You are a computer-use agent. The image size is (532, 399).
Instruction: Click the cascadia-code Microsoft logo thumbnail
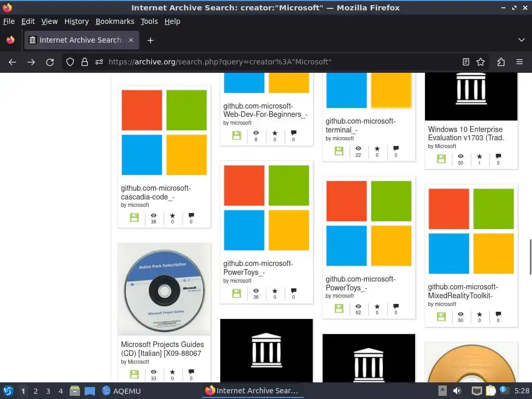164,132
